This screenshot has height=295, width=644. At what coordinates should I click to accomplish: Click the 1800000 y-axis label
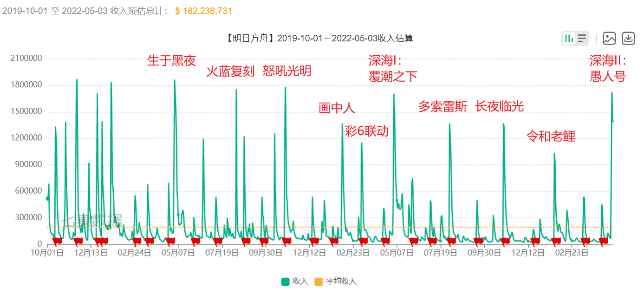[x=26, y=85]
